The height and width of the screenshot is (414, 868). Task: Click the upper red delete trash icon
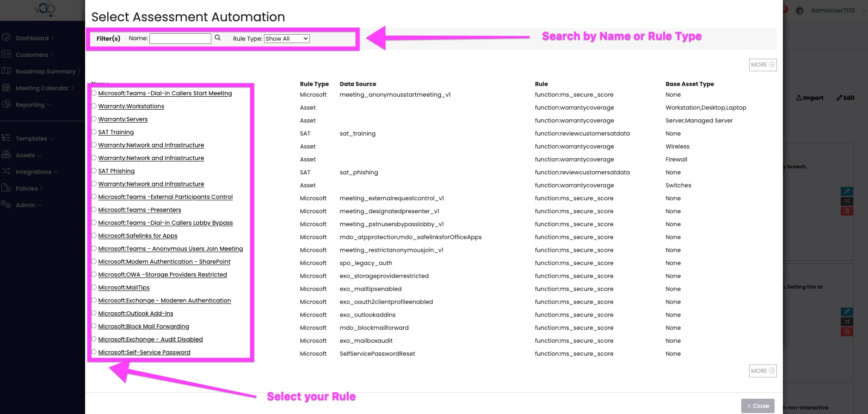tap(847, 211)
